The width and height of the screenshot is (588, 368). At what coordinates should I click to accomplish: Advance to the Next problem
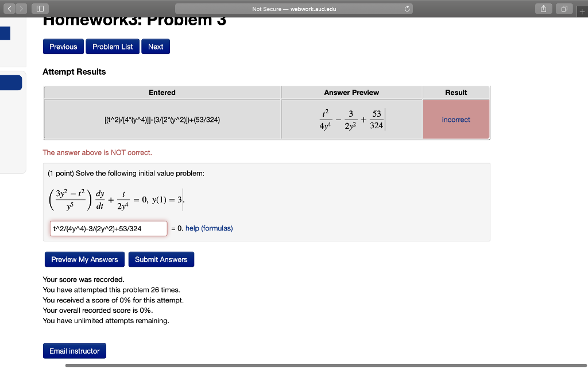pyautogui.click(x=155, y=47)
